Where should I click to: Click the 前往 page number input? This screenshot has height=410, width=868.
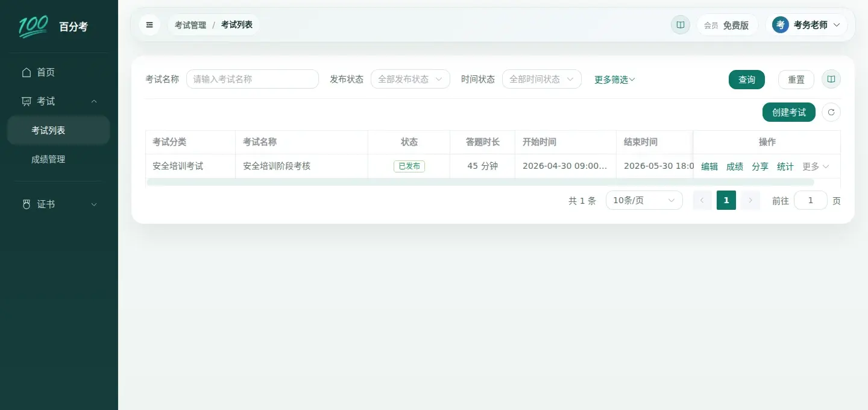point(811,200)
